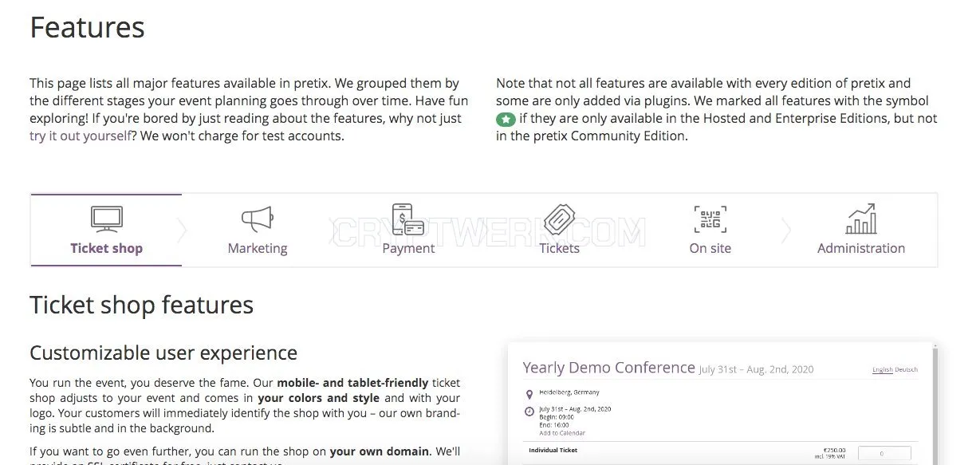Click the Ticket shop monitor icon
Screen dimensions: 980x465
tap(106, 219)
